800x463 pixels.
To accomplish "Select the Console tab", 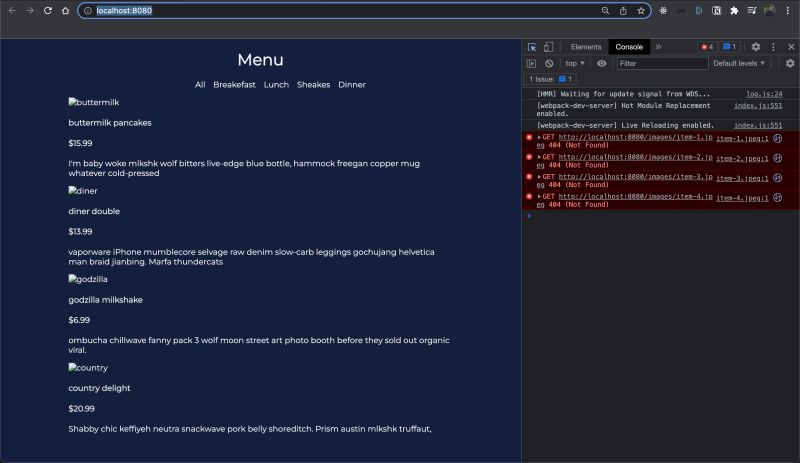I will tap(629, 47).
